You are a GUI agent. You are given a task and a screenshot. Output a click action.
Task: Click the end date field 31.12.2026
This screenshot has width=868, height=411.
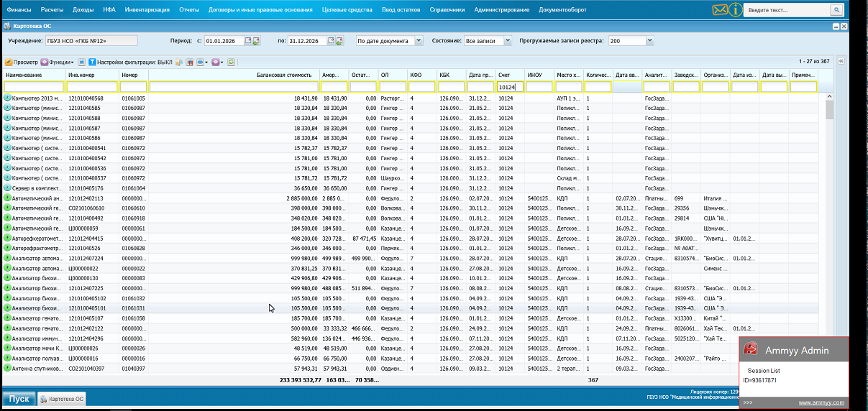[308, 41]
